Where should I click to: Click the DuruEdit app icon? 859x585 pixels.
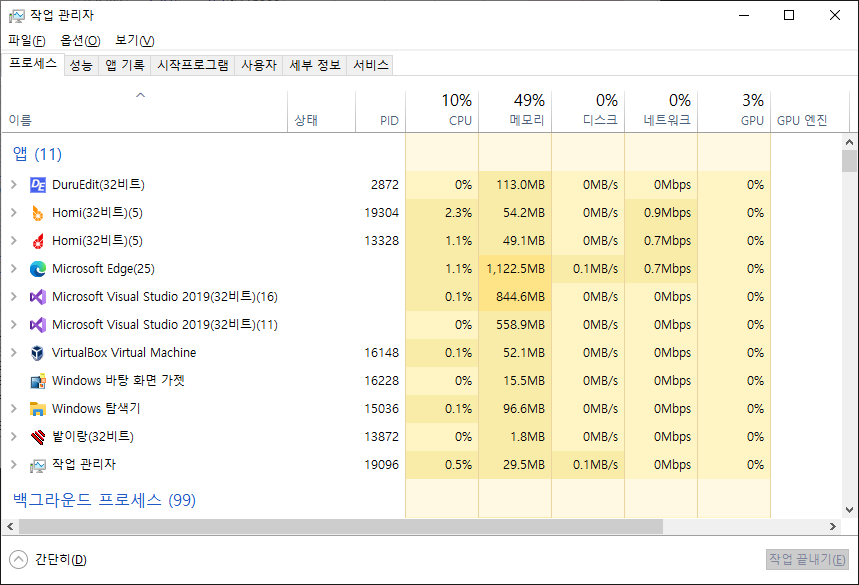(38, 185)
